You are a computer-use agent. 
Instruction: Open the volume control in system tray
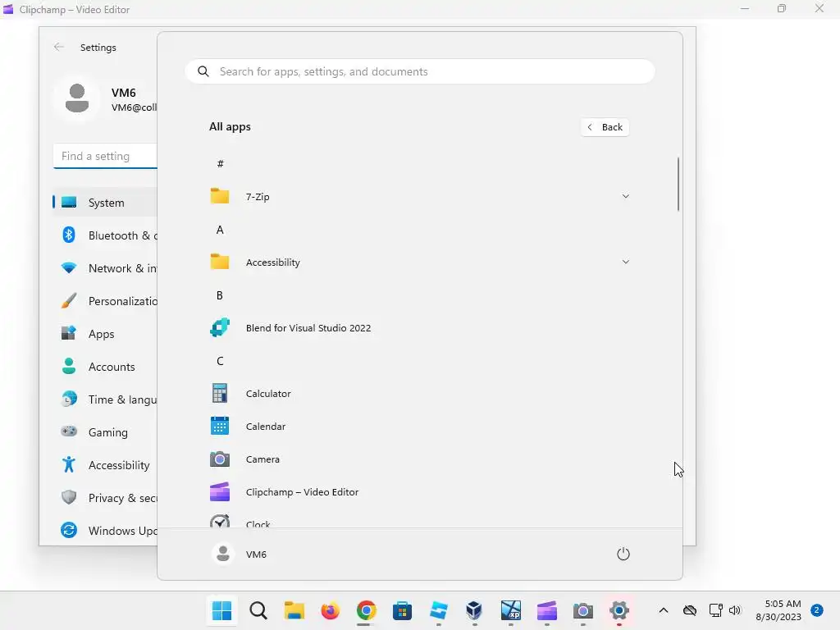(x=735, y=610)
